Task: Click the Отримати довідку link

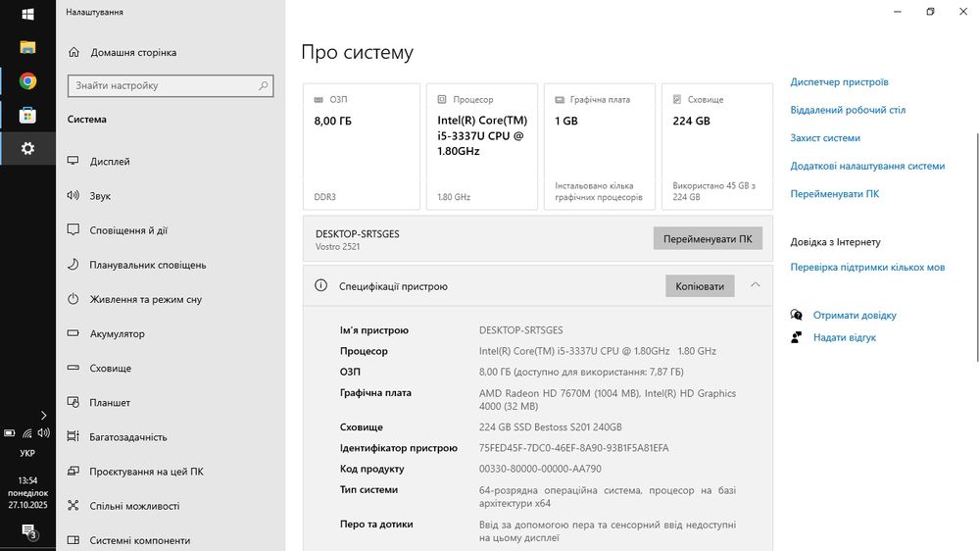Action: click(855, 316)
